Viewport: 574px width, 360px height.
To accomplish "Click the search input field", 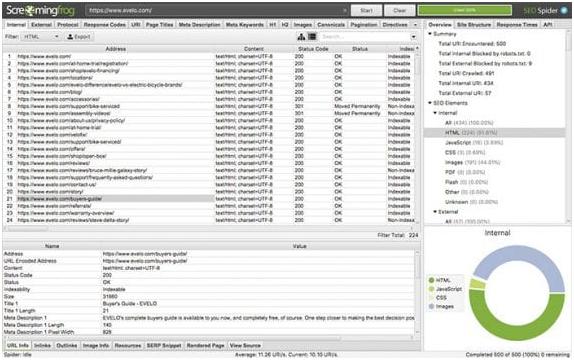I will coord(365,37).
